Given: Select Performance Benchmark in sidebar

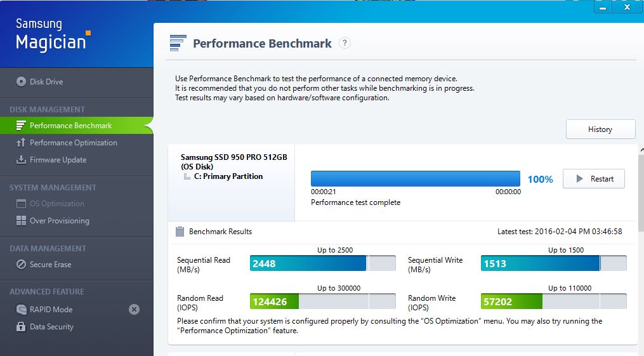Looking at the screenshot, I should click(70, 126).
